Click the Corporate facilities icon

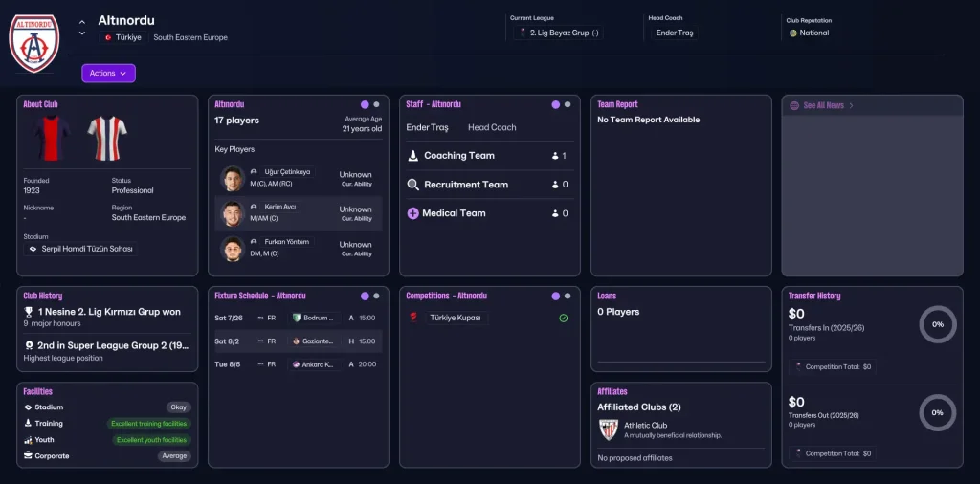click(x=28, y=456)
